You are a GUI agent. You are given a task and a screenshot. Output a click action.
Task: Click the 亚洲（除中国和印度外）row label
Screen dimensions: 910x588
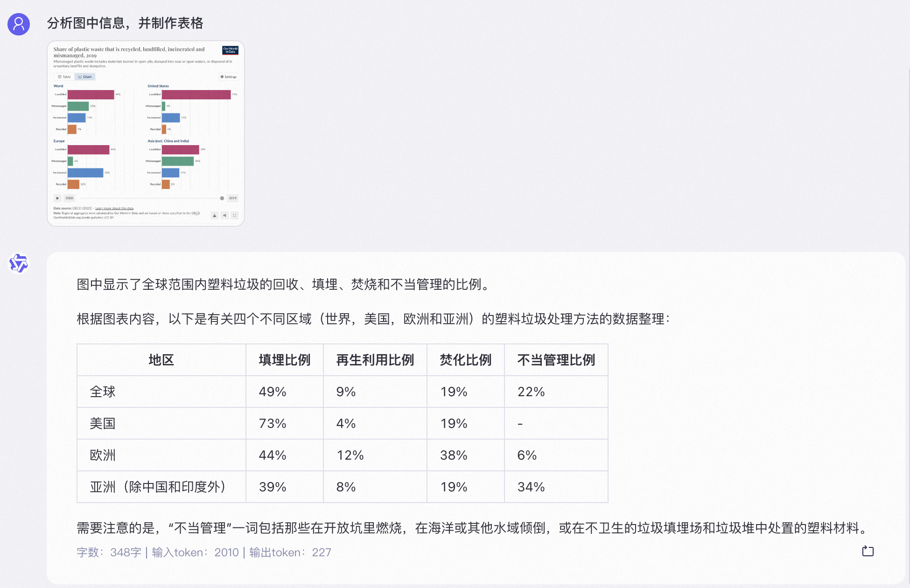tap(158, 487)
